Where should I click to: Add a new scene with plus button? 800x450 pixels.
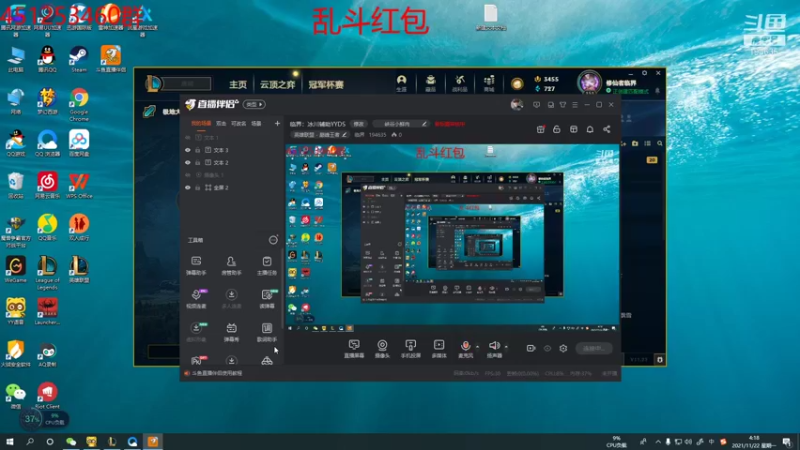coord(277,123)
